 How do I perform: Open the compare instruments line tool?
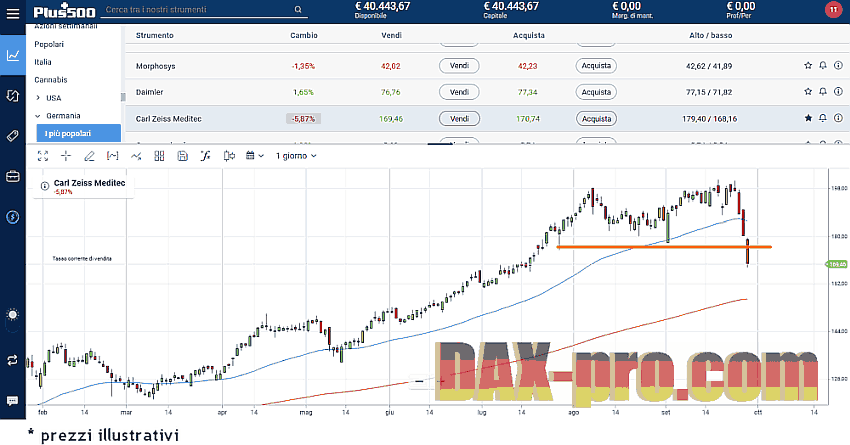pos(136,156)
